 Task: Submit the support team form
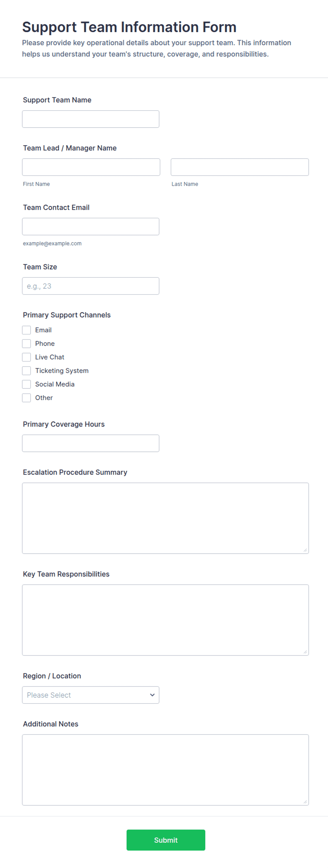[166, 840]
